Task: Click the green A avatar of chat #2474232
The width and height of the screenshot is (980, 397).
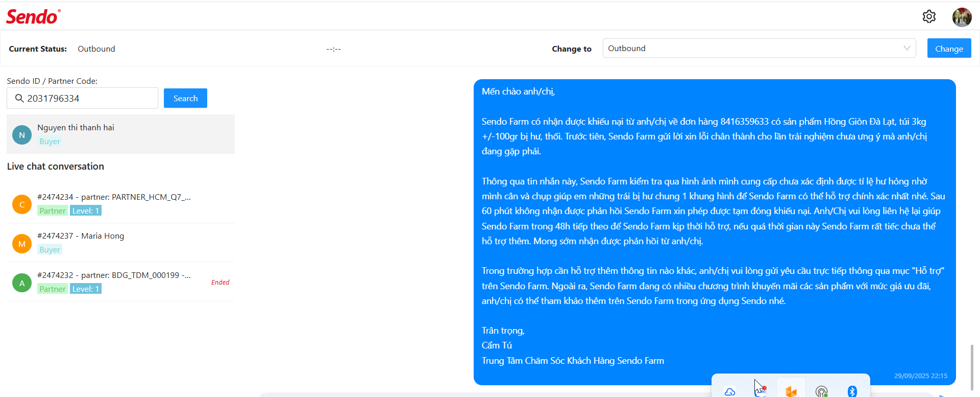Action: tap(22, 283)
